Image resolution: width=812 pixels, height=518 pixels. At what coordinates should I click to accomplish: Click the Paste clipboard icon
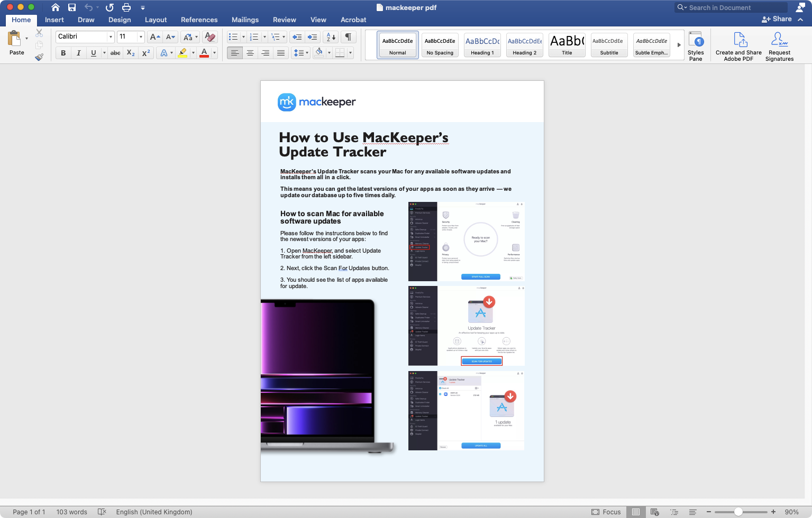pos(14,39)
